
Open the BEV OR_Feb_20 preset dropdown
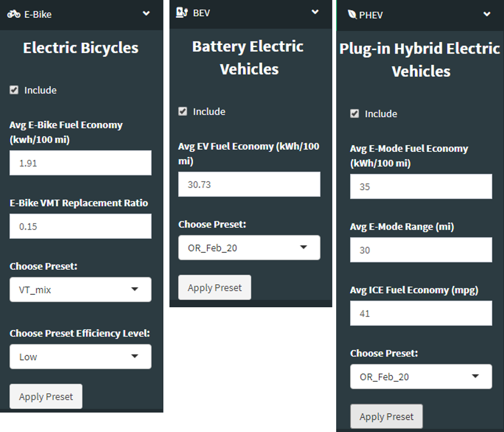tap(249, 248)
